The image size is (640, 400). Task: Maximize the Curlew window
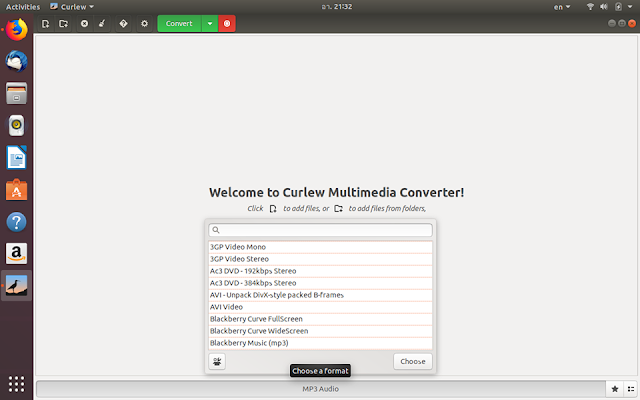[622, 23]
